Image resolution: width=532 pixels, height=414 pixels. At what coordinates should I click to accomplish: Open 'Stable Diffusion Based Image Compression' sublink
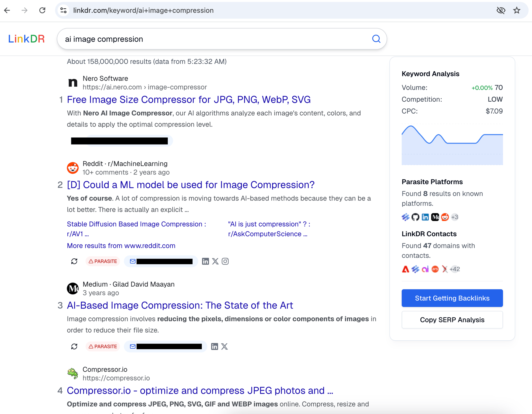coord(136,229)
